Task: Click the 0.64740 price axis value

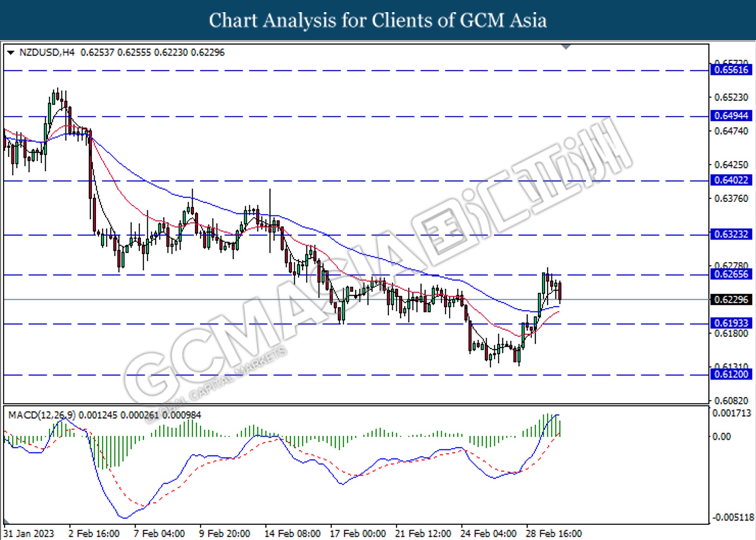Action: [x=731, y=131]
